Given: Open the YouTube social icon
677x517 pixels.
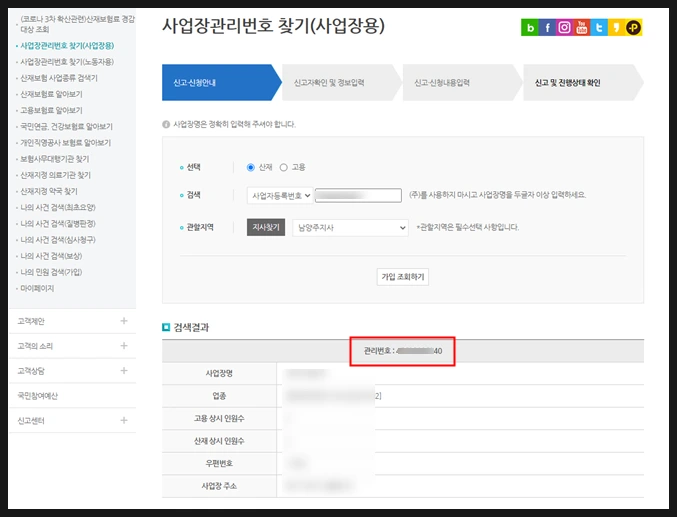Looking at the screenshot, I should [582, 28].
